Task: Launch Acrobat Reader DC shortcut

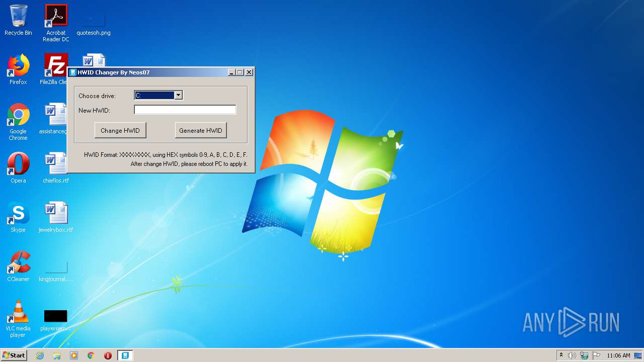Action: click(x=56, y=23)
